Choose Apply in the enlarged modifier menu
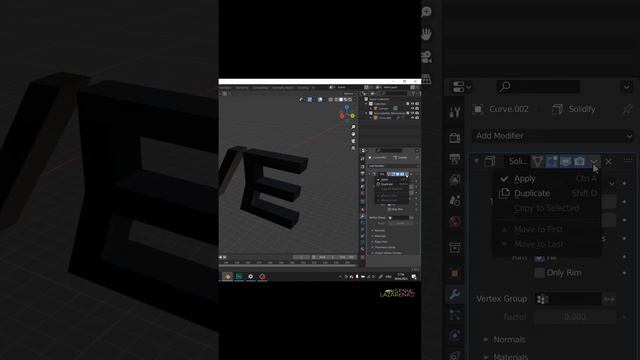Screen dimensions: 640x360 [547, 179]
